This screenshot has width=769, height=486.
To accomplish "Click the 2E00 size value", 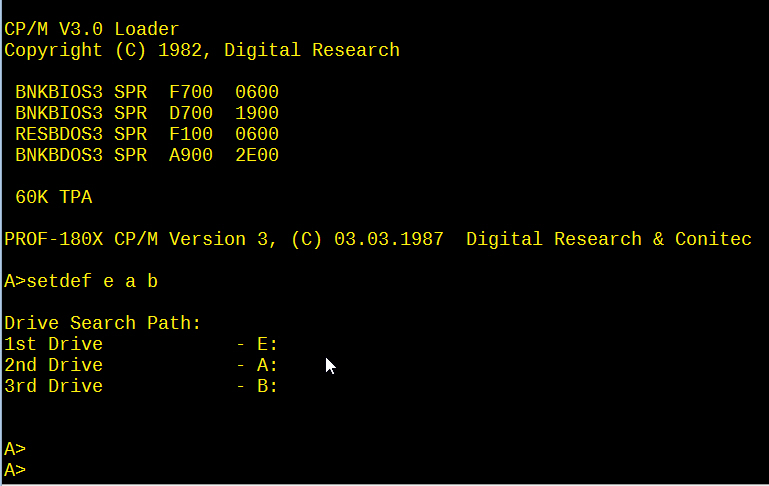I will 257,155.
